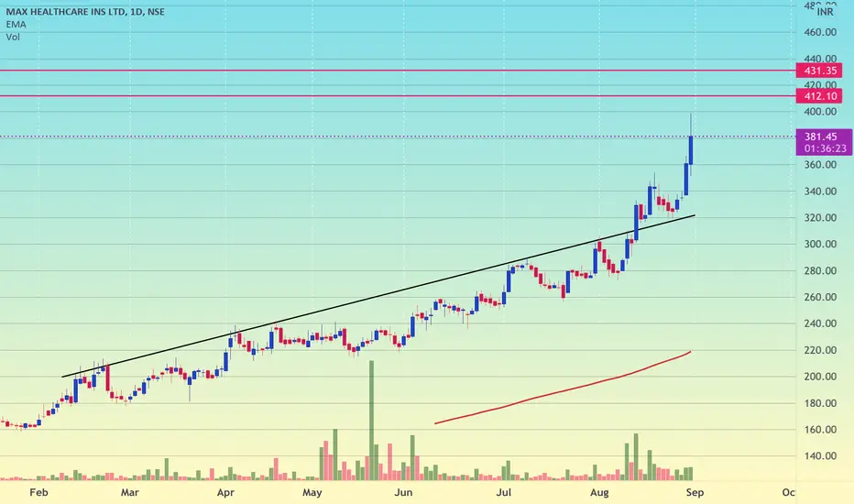Viewport: 854px width, 504px height.
Task: Click the 240.00 price axis label
Action: click(820, 323)
